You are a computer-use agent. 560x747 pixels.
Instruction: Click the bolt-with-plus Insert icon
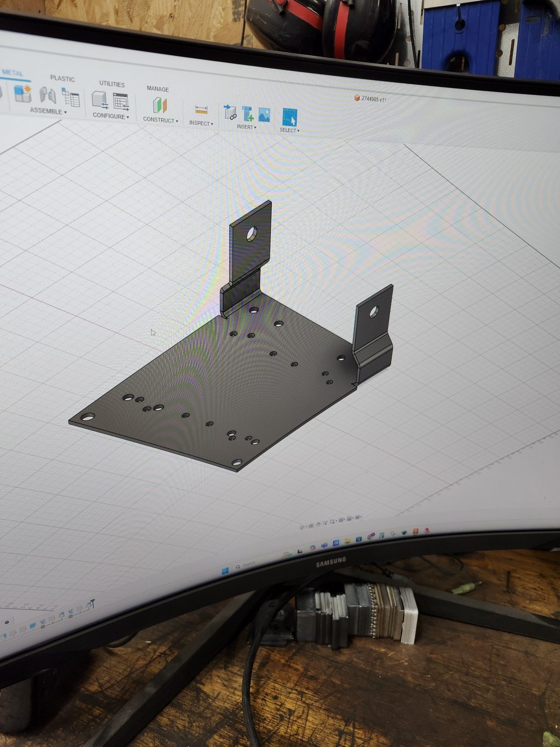(248, 113)
